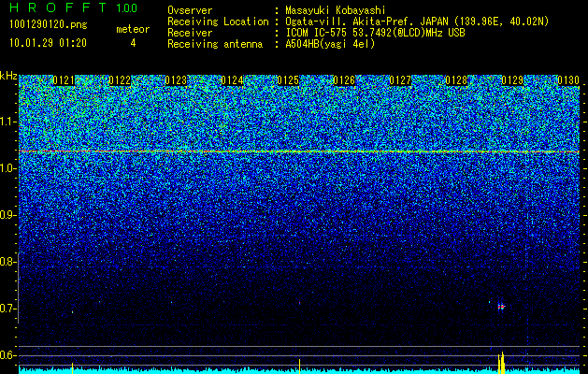Click the 0123 time marker
The height and width of the screenshot is (374, 588).
pyautogui.click(x=176, y=80)
